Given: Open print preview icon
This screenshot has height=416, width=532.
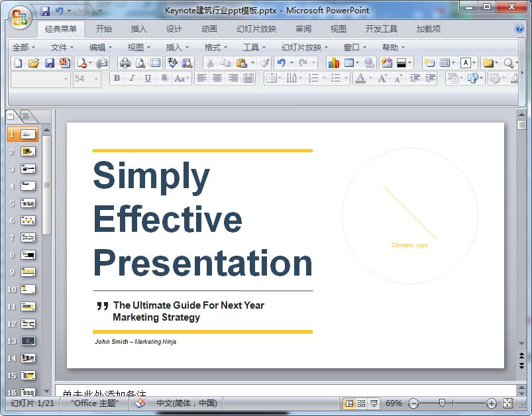Looking at the screenshot, I should pyautogui.click(x=140, y=63).
